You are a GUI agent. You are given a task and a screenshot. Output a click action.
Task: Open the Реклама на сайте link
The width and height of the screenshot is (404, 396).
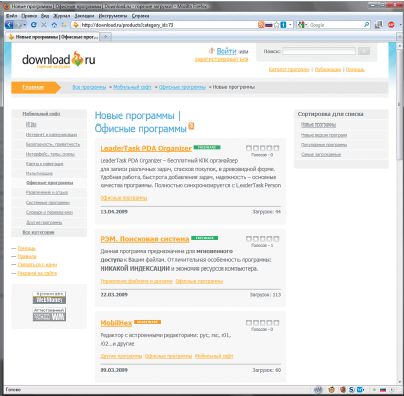coord(37,273)
